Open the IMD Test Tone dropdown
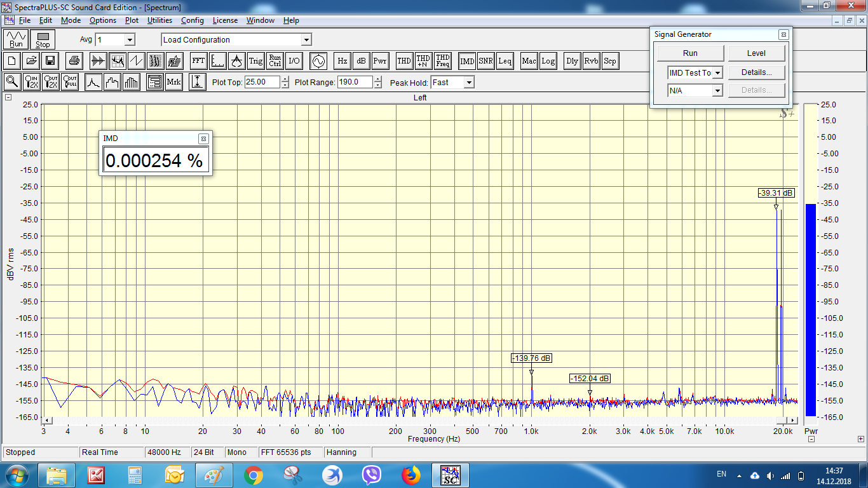868x488 pixels. tap(717, 72)
